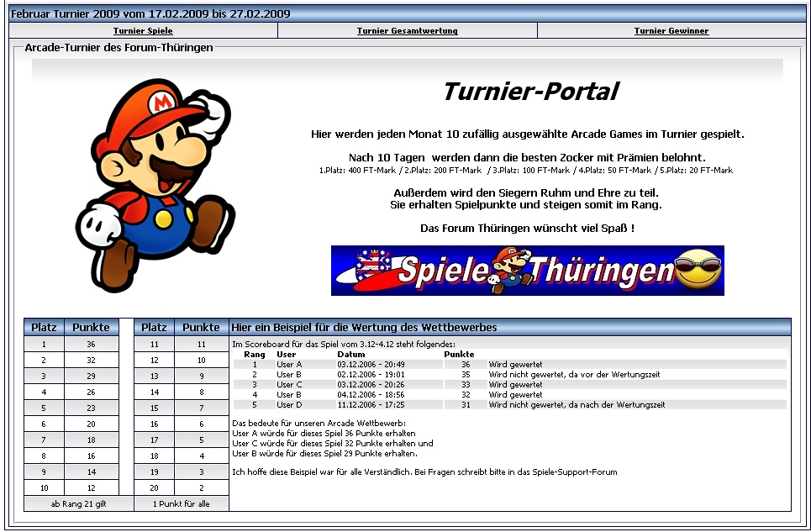Click the Spiele-Support-Forum sentence
811x532 pixels.
(424, 472)
